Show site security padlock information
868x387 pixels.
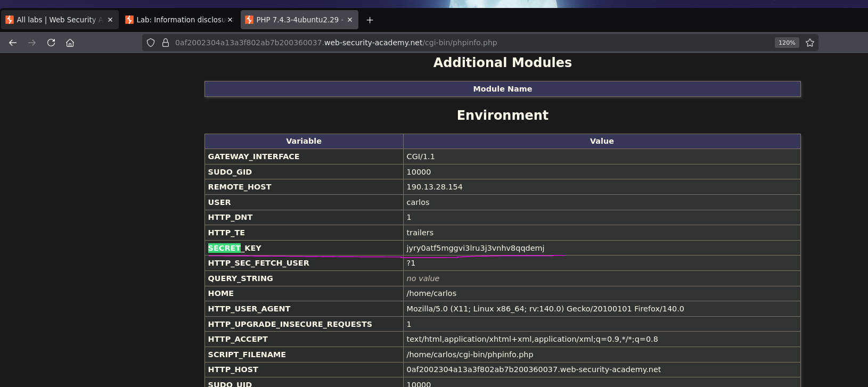(166, 43)
